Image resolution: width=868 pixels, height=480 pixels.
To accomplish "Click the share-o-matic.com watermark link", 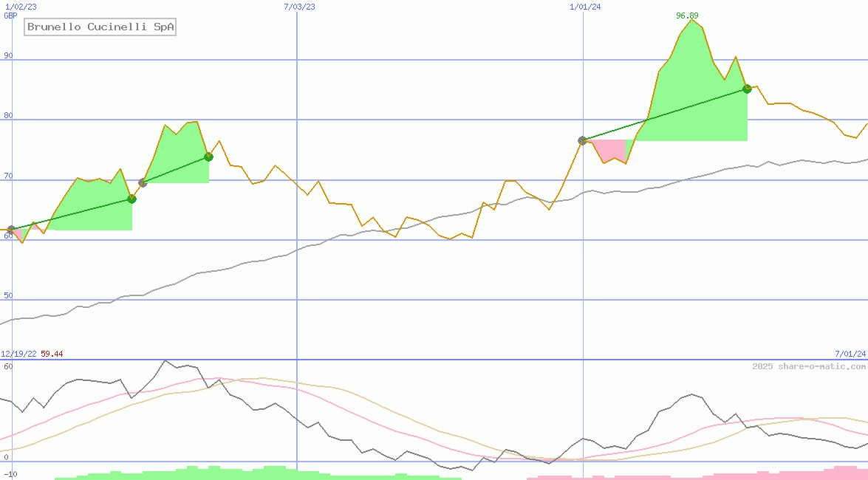I will 809,366.
